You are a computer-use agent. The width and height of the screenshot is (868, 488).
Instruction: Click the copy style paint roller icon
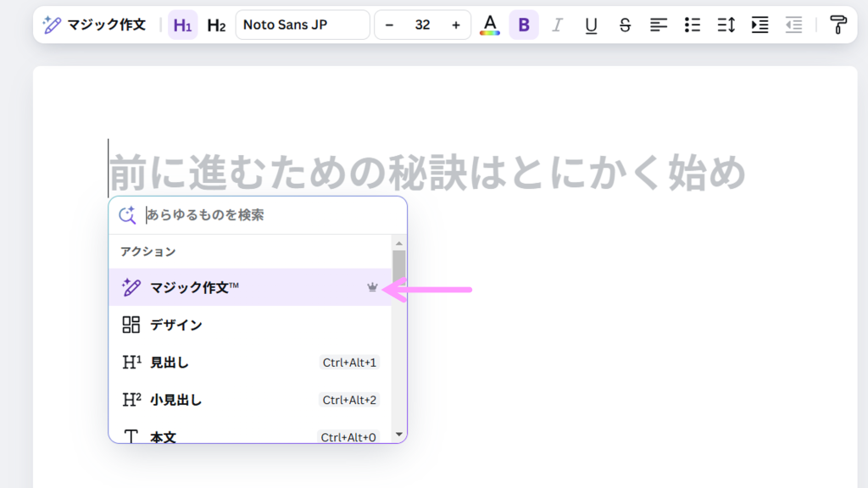pos(838,25)
